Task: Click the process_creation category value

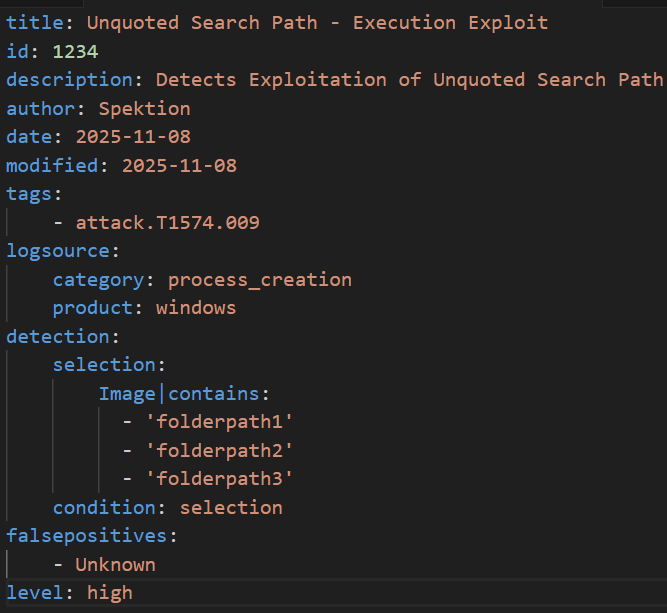Action: pyautogui.click(x=259, y=280)
